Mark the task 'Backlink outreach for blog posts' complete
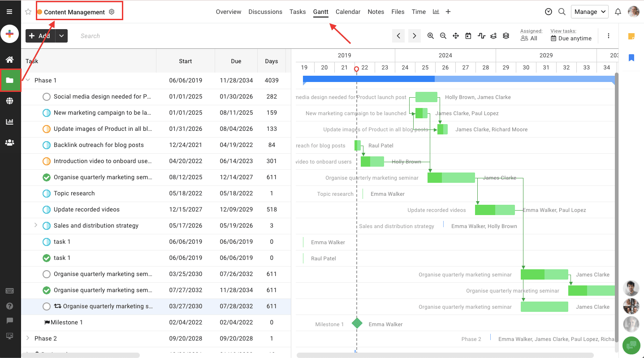Viewport: 644px width, 358px height. click(x=46, y=145)
